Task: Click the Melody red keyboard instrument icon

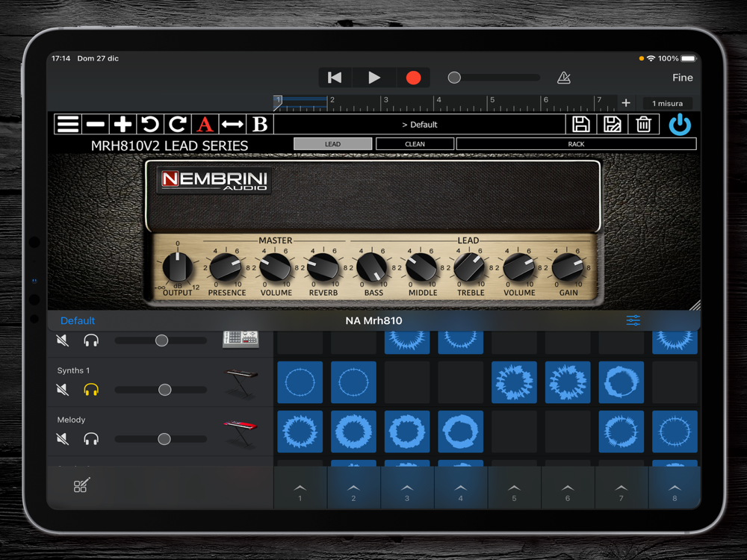Action: [241, 433]
